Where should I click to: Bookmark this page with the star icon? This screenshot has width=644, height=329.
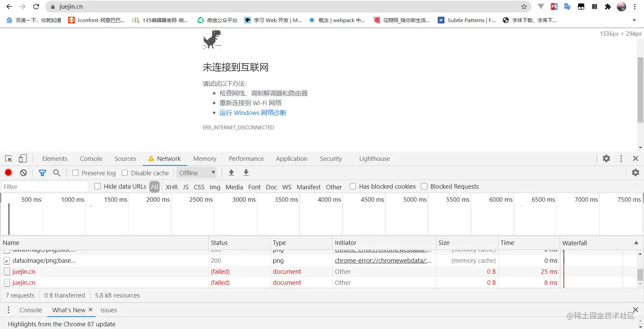click(x=524, y=7)
